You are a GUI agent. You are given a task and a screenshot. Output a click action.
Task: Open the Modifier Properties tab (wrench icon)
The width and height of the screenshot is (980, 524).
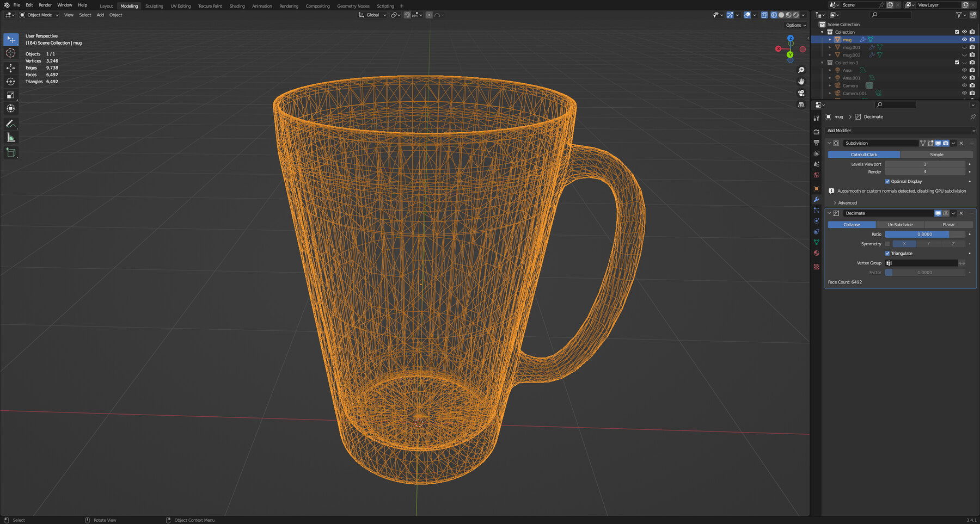816,200
